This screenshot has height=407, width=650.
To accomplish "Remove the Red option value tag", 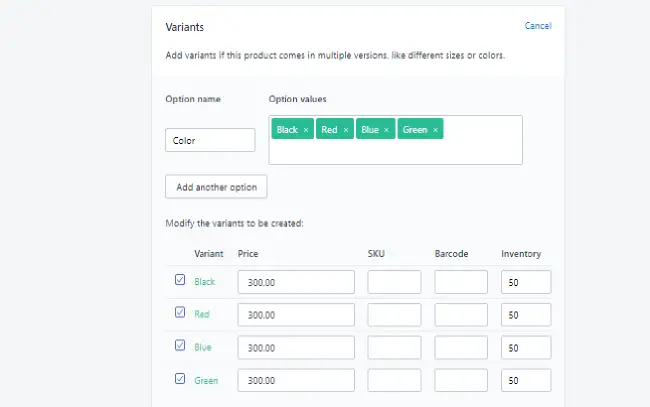I will [346, 130].
